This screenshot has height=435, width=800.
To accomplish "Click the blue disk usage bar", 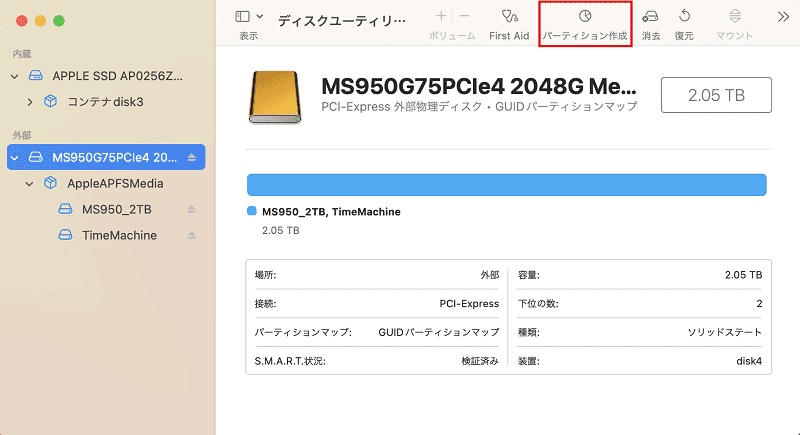I will coord(507,185).
